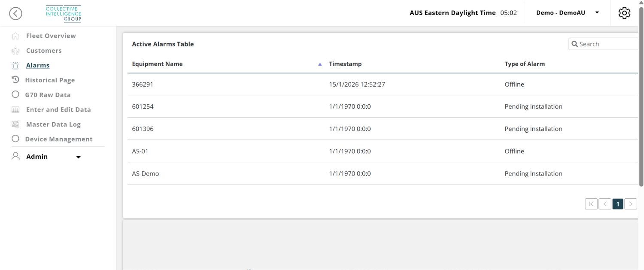This screenshot has width=644, height=270.
Task: Click the G70 Raw Data circle icon
Action: (x=15, y=94)
